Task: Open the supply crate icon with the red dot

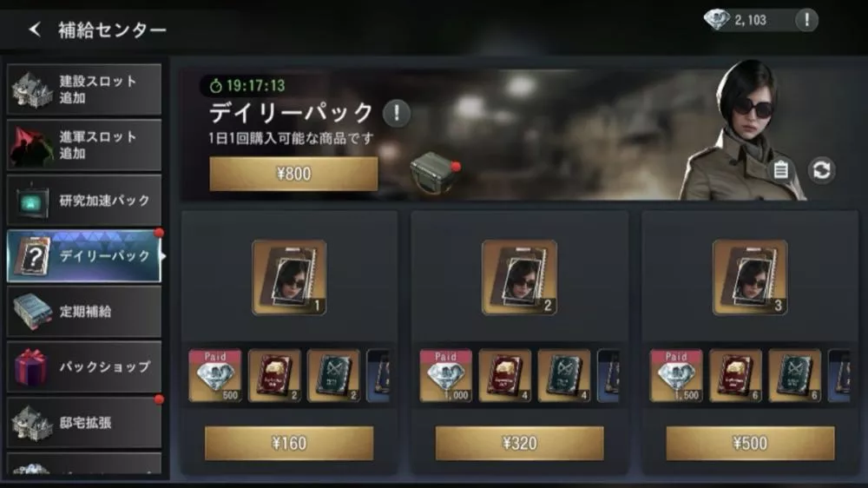Action: [436, 171]
